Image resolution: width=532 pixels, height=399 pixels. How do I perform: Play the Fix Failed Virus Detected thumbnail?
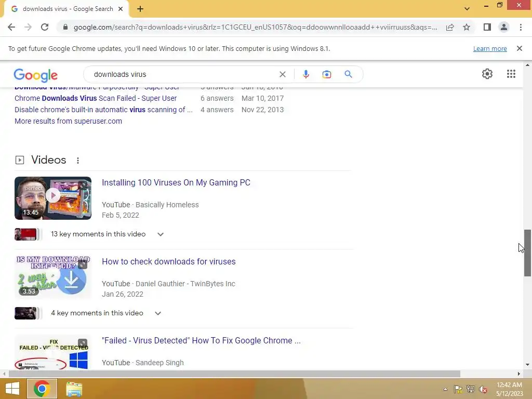[53, 353]
